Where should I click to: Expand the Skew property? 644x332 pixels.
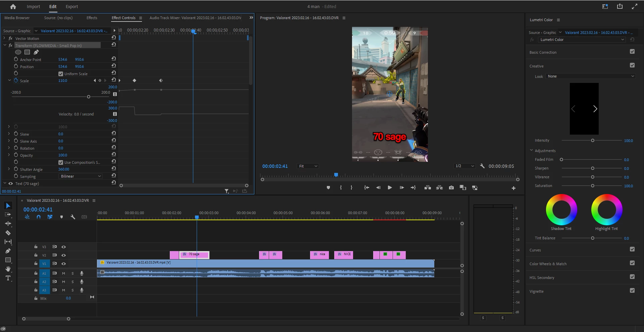tap(9, 134)
